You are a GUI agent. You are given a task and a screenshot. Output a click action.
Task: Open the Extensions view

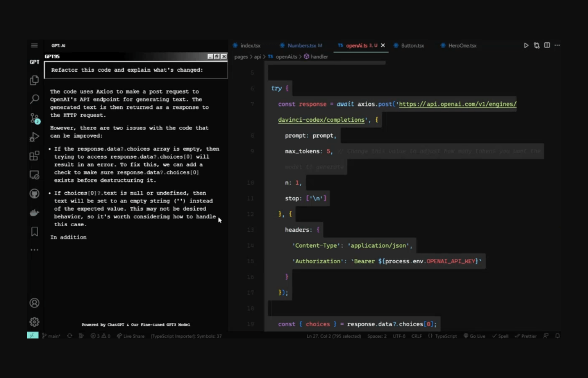pos(35,156)
